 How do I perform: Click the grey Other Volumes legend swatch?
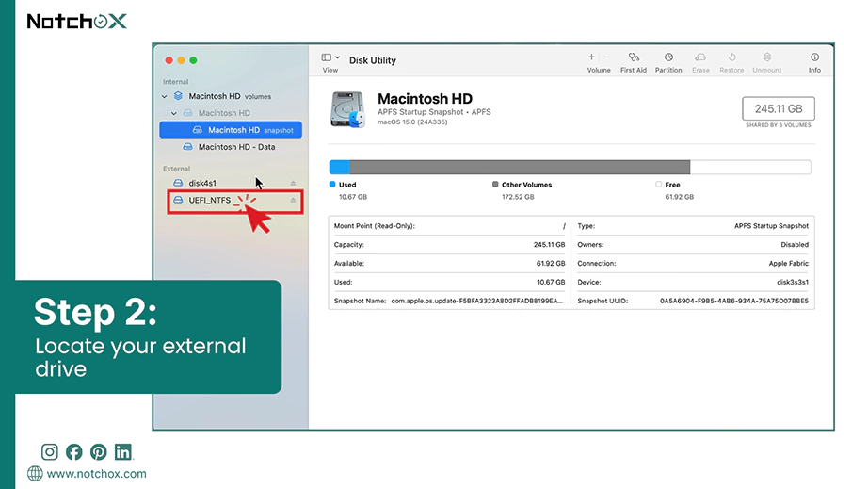point(495,184)
